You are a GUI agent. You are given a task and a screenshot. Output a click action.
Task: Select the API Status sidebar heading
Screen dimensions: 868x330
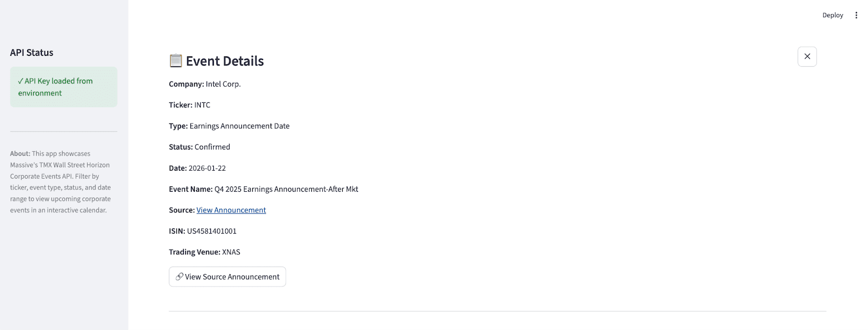point(31,53)
